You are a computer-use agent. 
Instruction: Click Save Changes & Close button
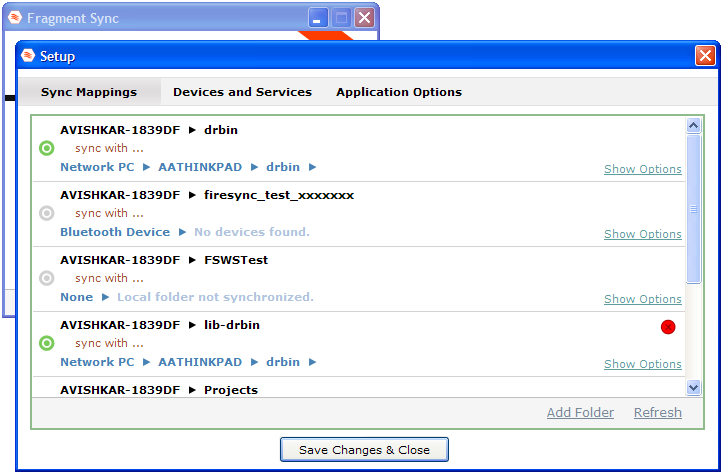pyautogui.click(x=364, y=450)
